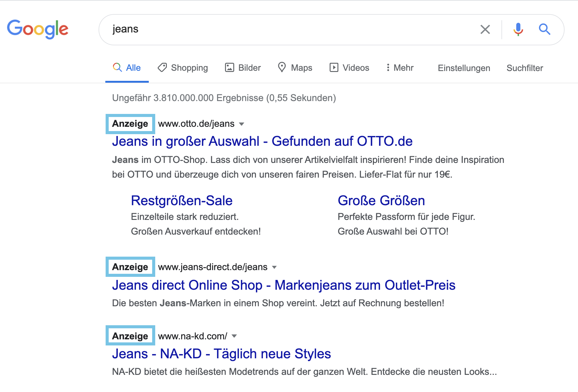Switch to the Bilder tab
Screen dimensions: 578x392
(x=243, y=68)
